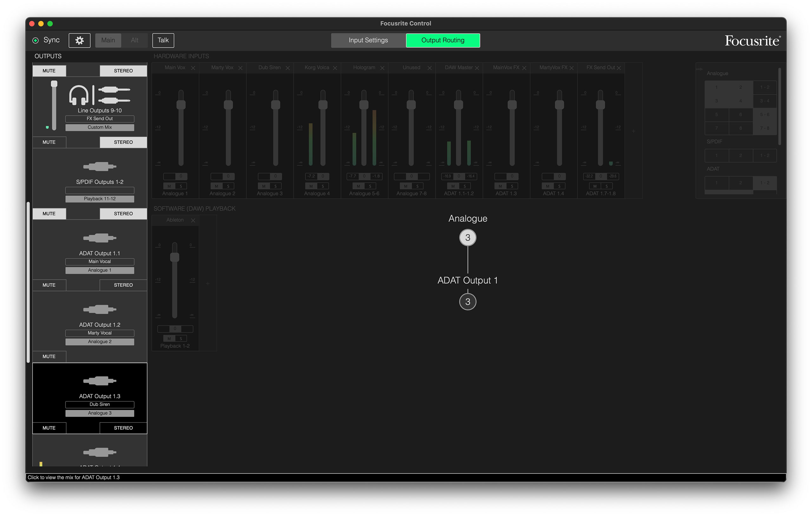Toggle the Sync status indicator
This screenshot has width=812, height=516.
point(36,41)
